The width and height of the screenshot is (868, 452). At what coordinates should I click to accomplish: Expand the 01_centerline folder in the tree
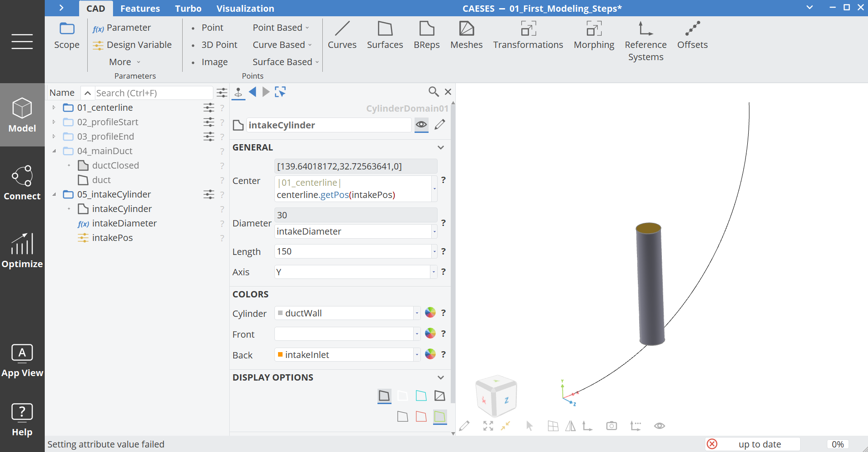click(54, 108)
